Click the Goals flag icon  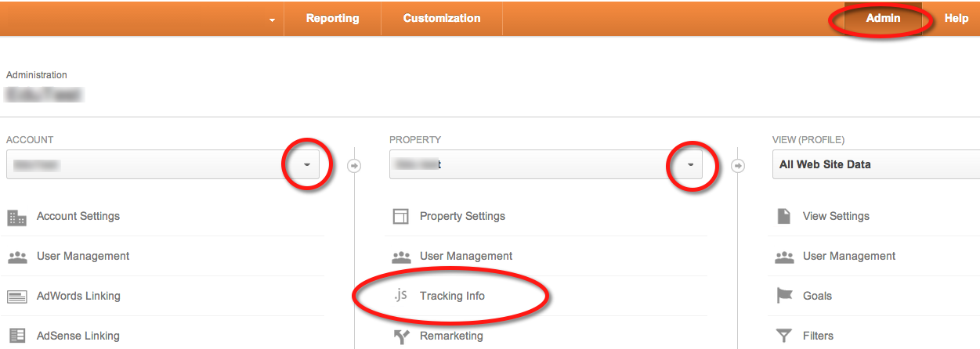[783, 296]
